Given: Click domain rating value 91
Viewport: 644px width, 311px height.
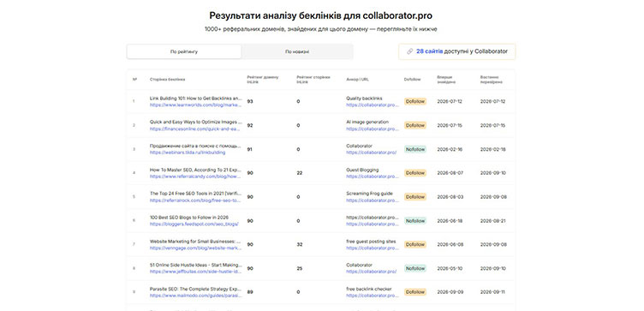Looking at the screenshot, I should tap(250, 149).
